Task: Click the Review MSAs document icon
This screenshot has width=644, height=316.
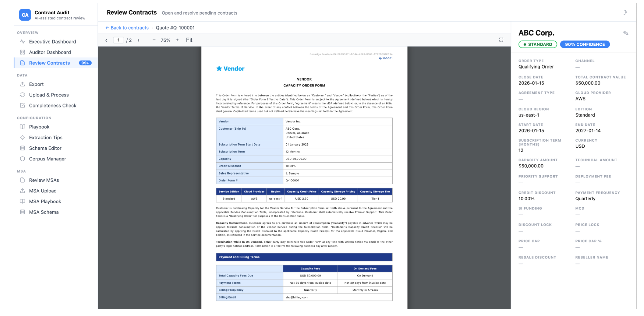Action: 22,180
